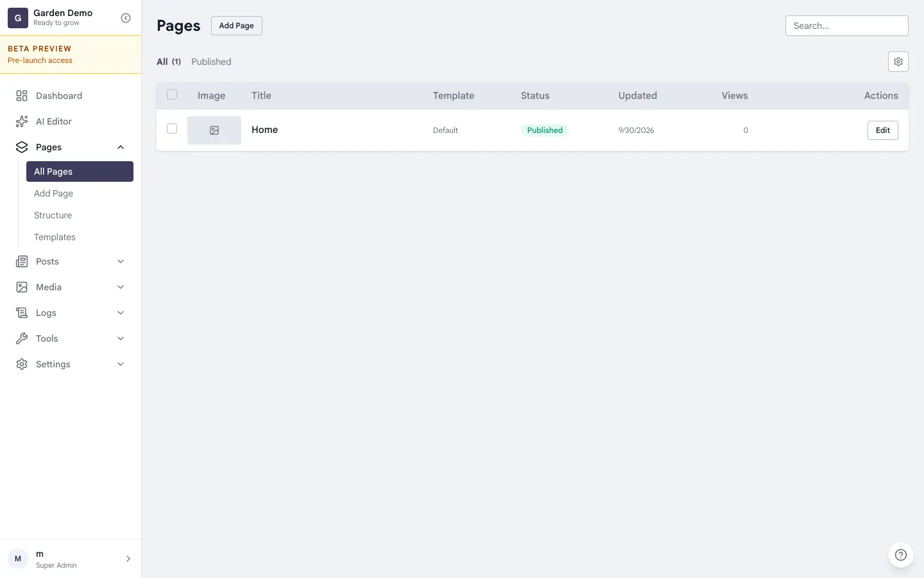Click the Published status badge

[x=545, y=130]
